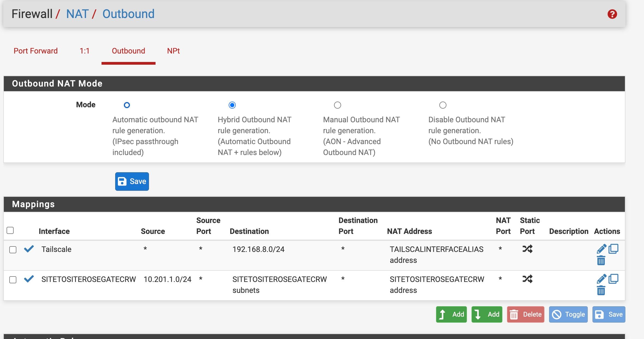Choose Manual Outbound NAT mode

[x=338, y=105]
